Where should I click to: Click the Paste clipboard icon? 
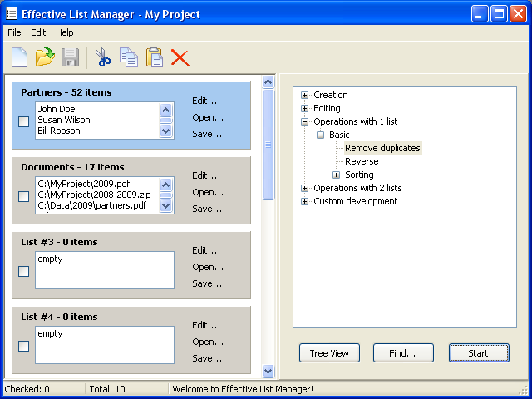point(155,57)
